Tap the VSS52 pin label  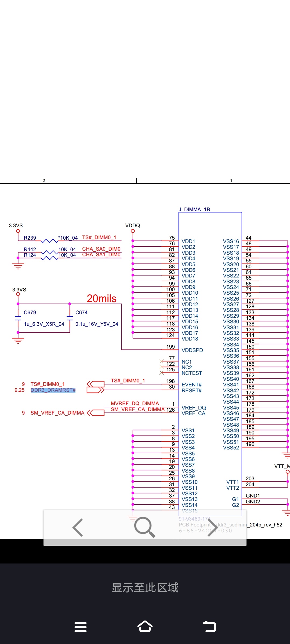click(231, 448)
